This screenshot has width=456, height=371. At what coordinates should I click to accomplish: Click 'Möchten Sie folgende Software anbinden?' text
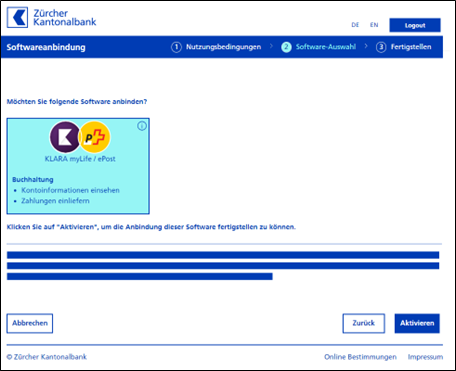tap(77, 102)
